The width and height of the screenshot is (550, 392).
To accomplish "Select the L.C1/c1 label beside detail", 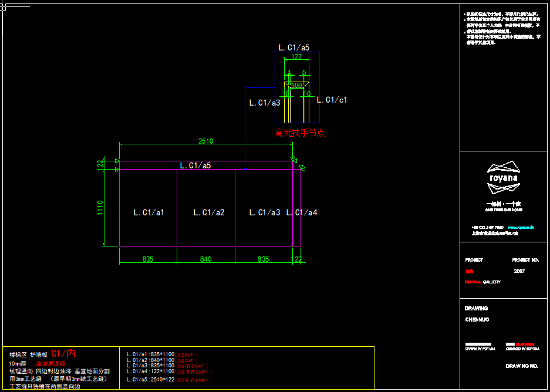I will point(332,100).
